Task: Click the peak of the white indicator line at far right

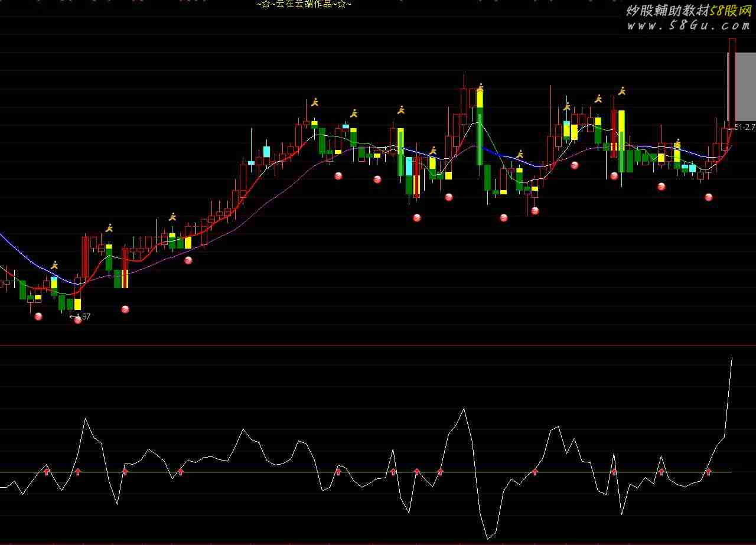Action: [x=732, y=358]
